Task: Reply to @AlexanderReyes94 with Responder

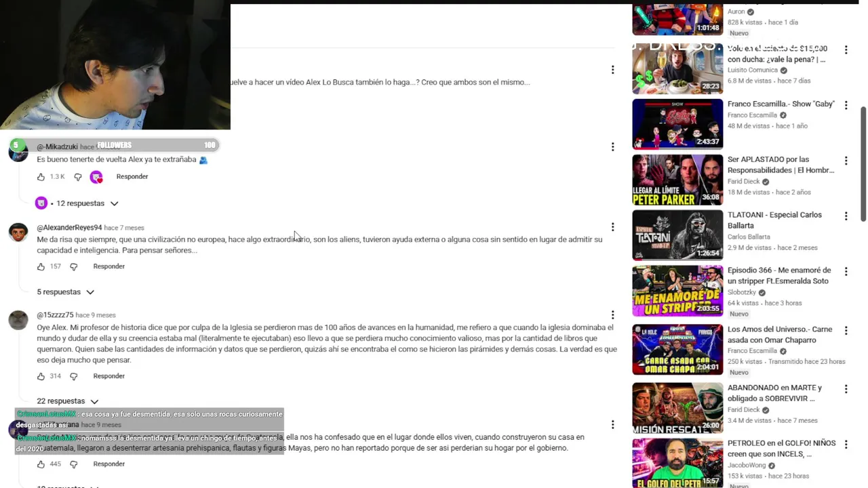Action: click(109, 267)
